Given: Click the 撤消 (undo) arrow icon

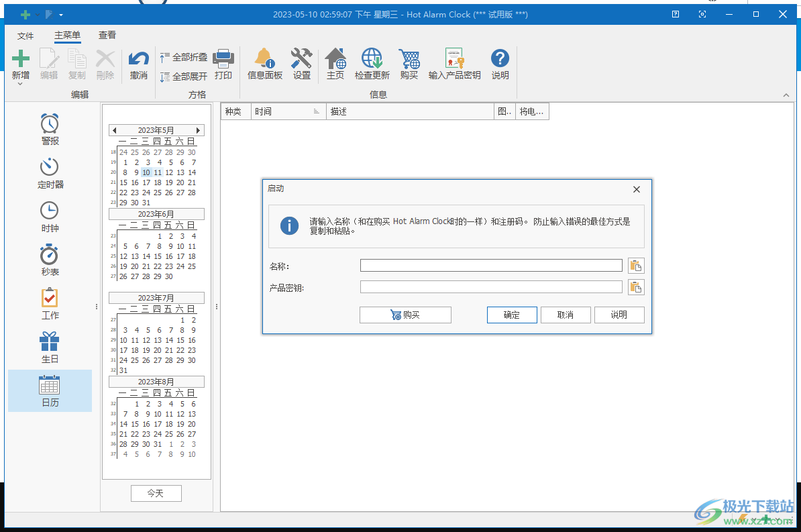Looking at the screenshot, I should (138, 58).
